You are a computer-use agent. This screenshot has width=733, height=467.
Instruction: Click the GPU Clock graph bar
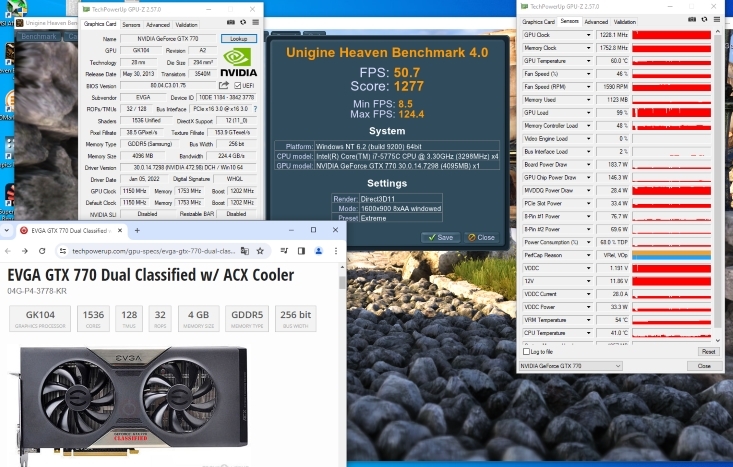coord(671,35)
